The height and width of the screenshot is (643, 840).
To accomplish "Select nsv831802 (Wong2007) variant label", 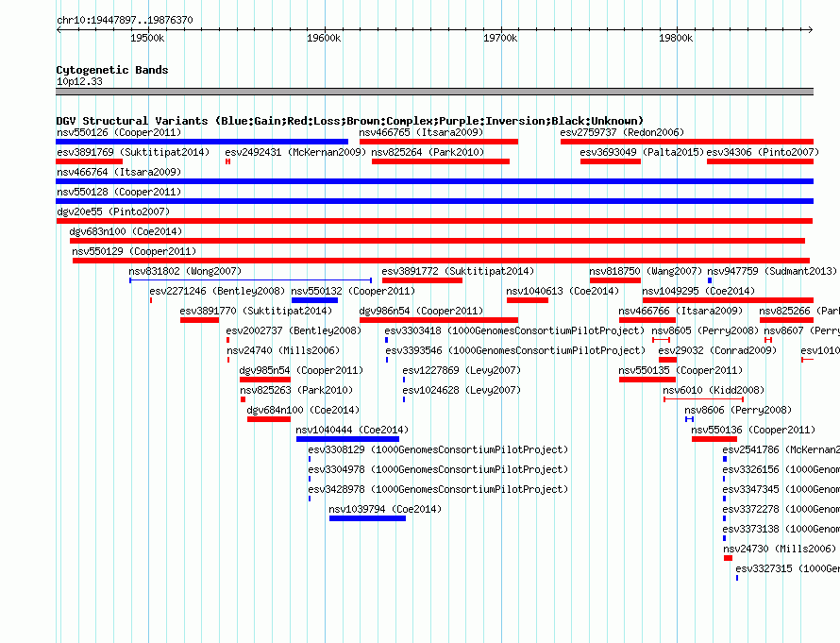I will coord(185,271).
